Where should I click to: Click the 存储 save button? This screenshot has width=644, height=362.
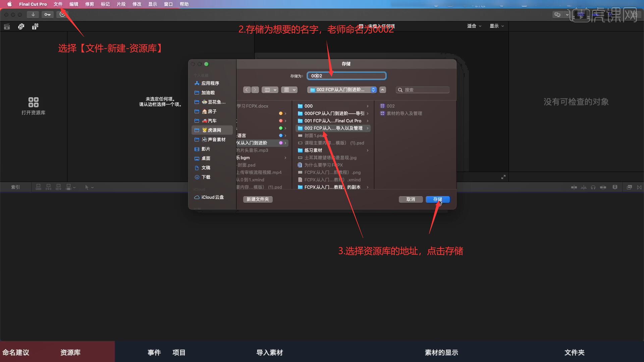pyautogui.click(x=438, y=199)
